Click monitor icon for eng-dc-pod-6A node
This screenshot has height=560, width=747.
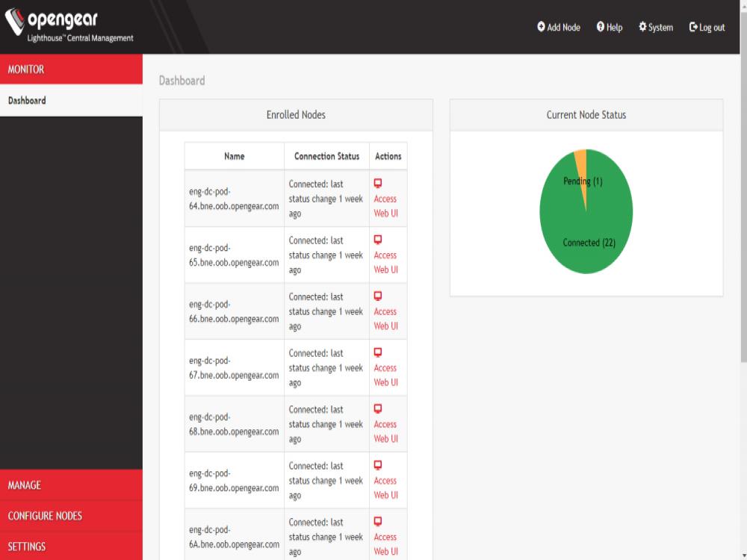(x=378, y=521)
